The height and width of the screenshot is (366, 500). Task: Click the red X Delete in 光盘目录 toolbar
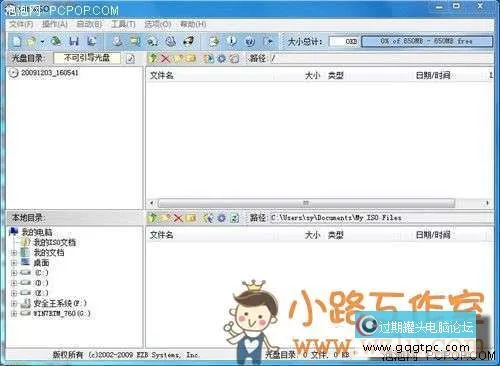165,59
